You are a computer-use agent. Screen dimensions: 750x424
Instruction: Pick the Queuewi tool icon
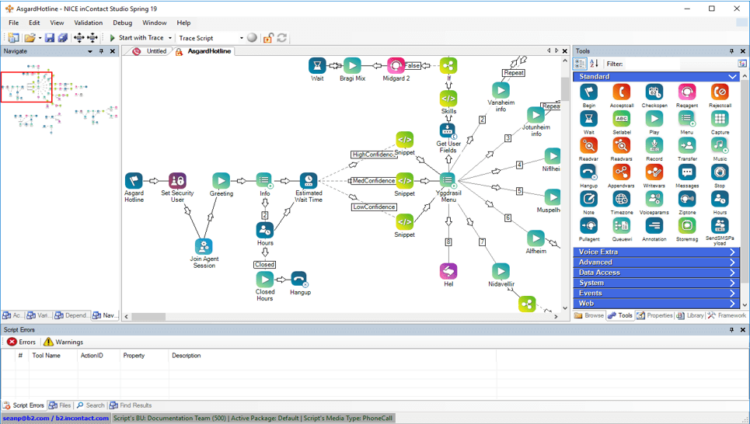pos(621,226)
